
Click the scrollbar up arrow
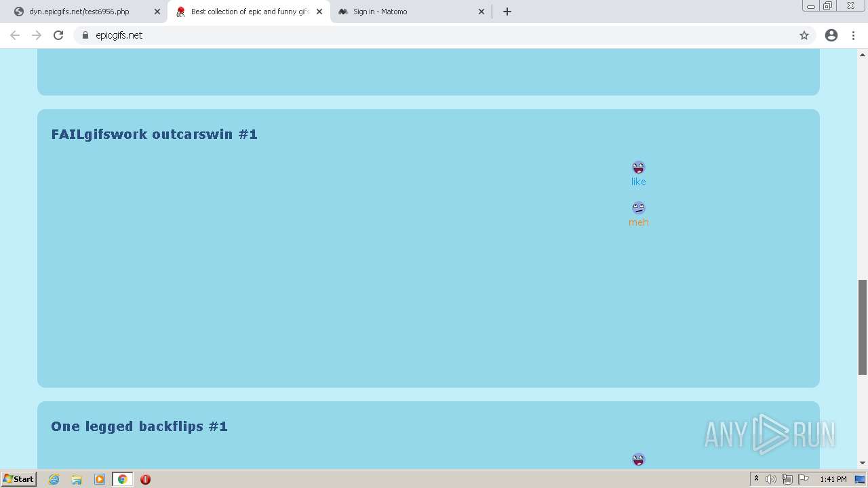863,54
